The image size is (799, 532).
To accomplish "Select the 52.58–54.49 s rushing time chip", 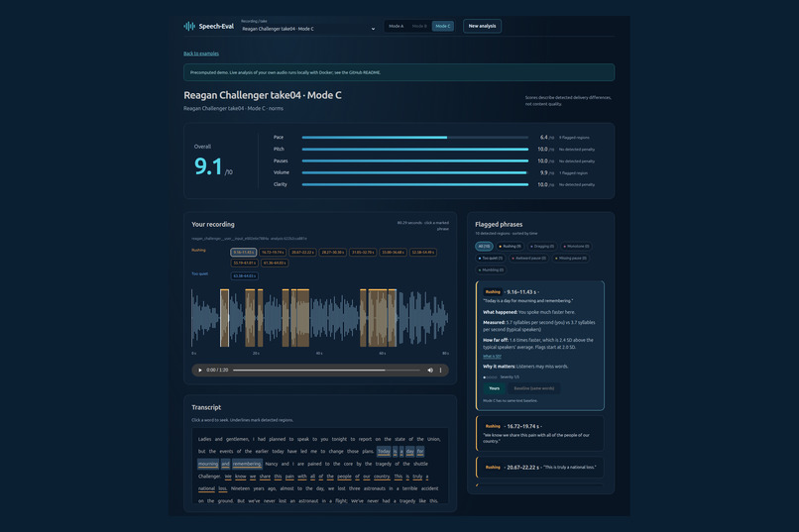I will 423,252.
